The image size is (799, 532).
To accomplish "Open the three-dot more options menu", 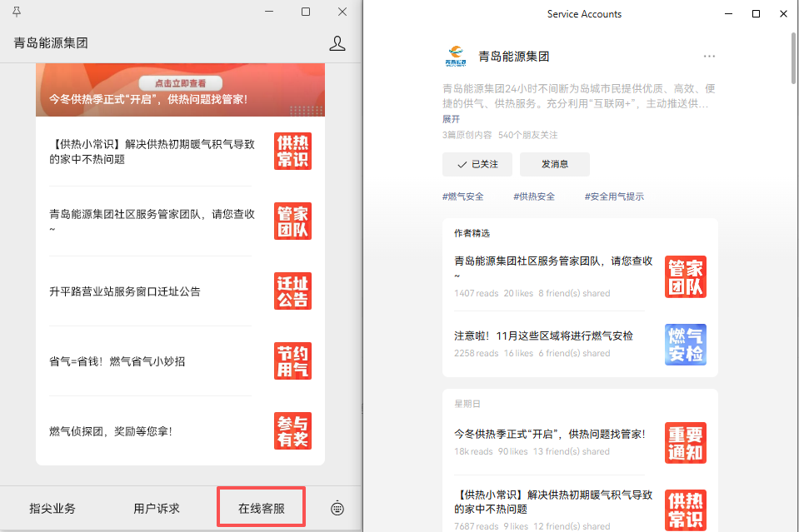I will 709,56.
